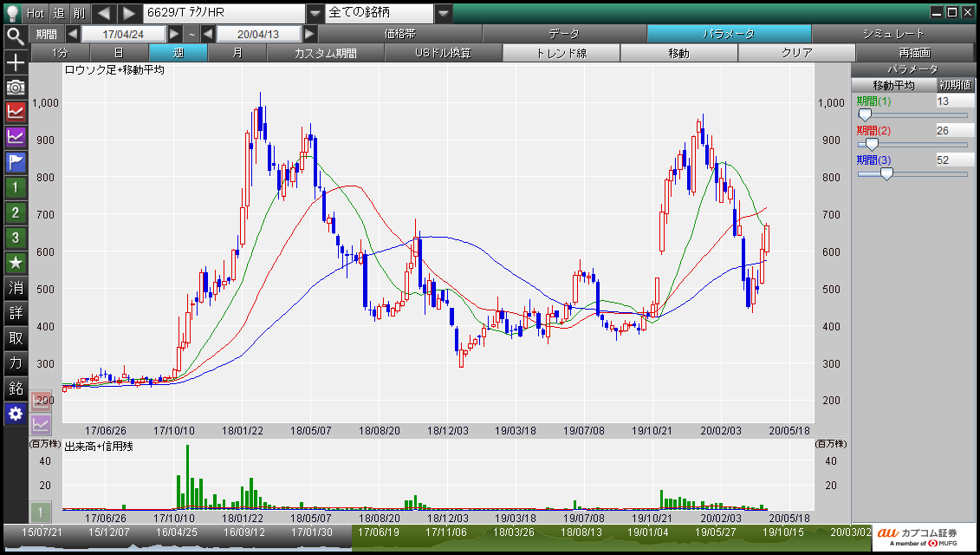
Task: Expand the 全ての銘柄 list dropdown
Action: tap(443, 13)
